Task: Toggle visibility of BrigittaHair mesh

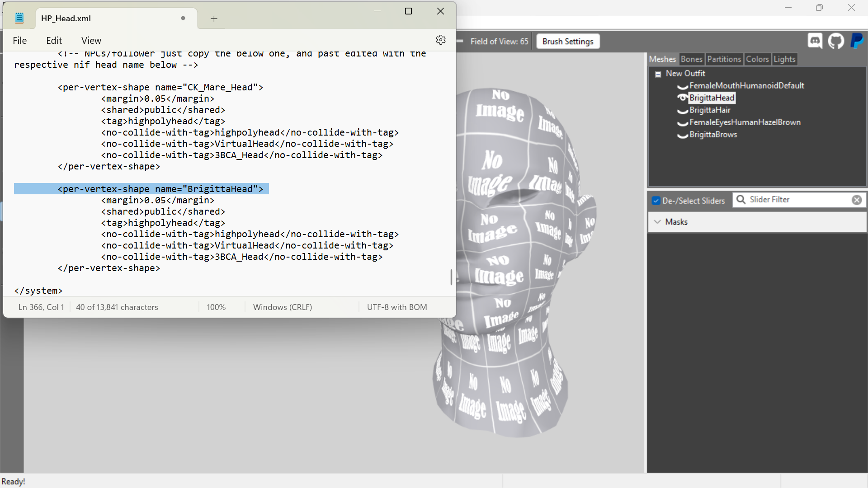Action: click(x=682, y=111)
